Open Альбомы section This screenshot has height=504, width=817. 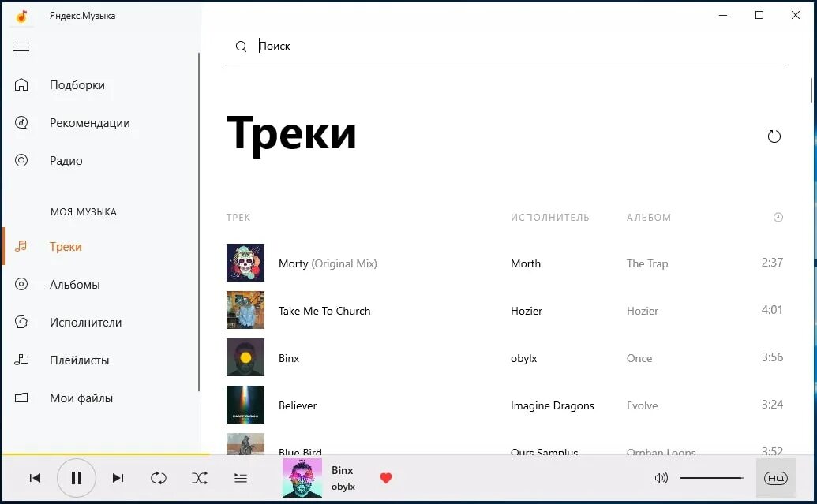(x=74, y=285)
